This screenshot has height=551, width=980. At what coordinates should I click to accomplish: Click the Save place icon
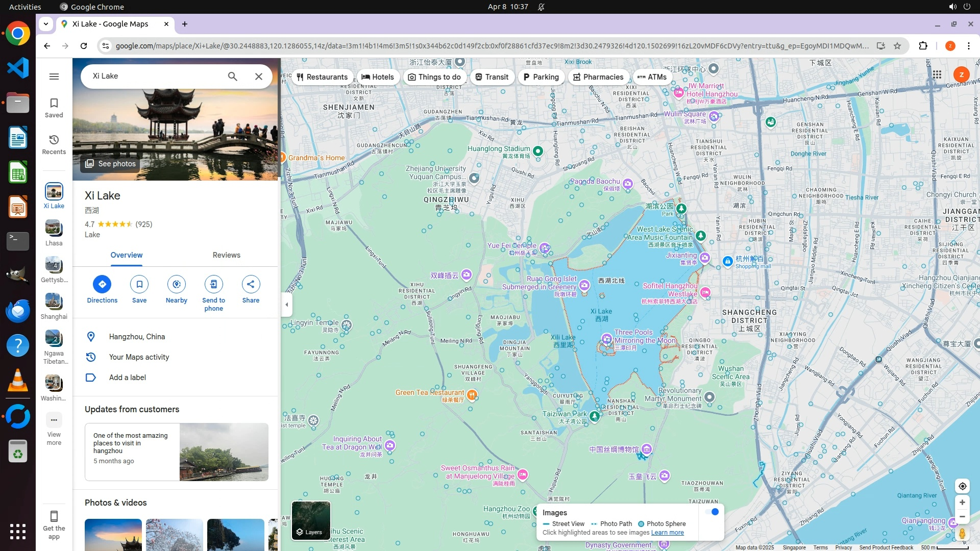click(139, 284)
